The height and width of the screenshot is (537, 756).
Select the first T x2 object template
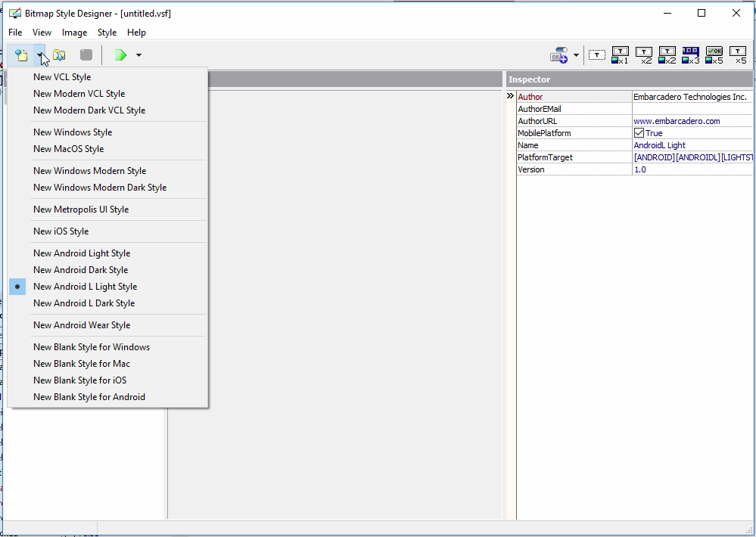click(x=644, y=55)
